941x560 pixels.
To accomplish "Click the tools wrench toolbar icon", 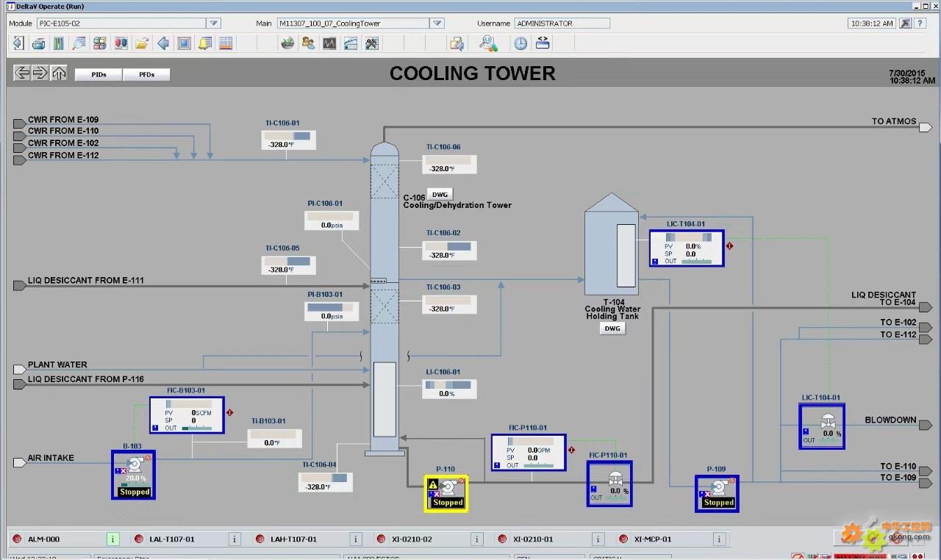I will click(x=372, y=43).
